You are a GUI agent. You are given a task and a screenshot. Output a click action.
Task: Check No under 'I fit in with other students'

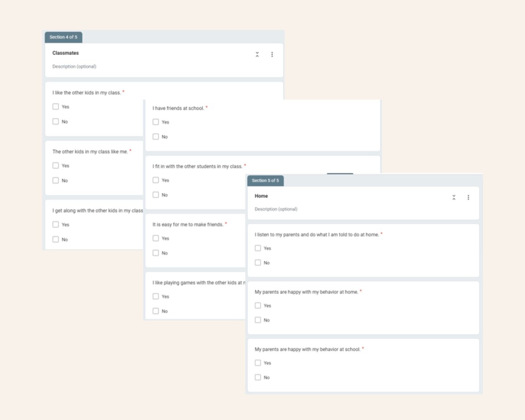coord(156,194)
